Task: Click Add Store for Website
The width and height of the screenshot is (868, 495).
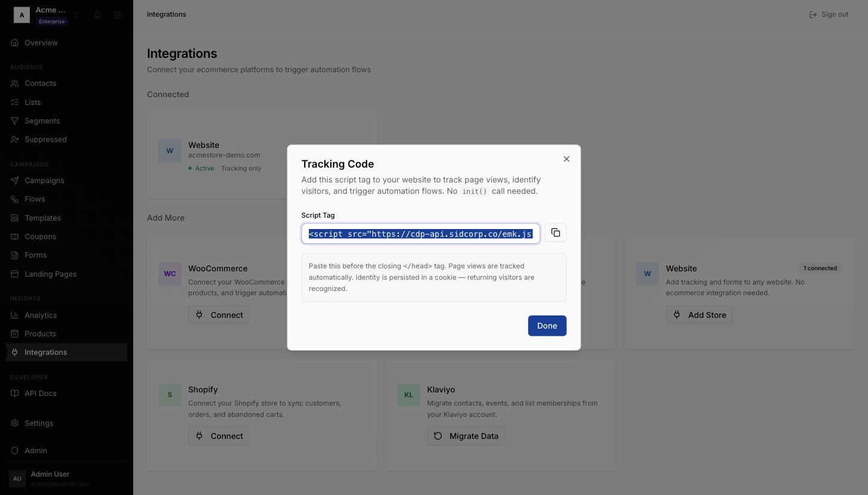Action: tap(699, 315)
